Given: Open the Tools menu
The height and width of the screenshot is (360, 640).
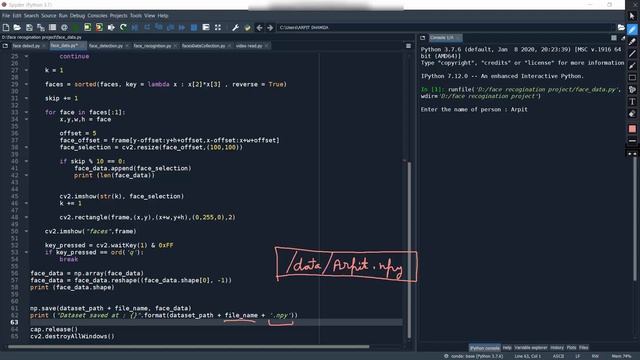Looking at the screenshot, I should (x=136, y=16).
